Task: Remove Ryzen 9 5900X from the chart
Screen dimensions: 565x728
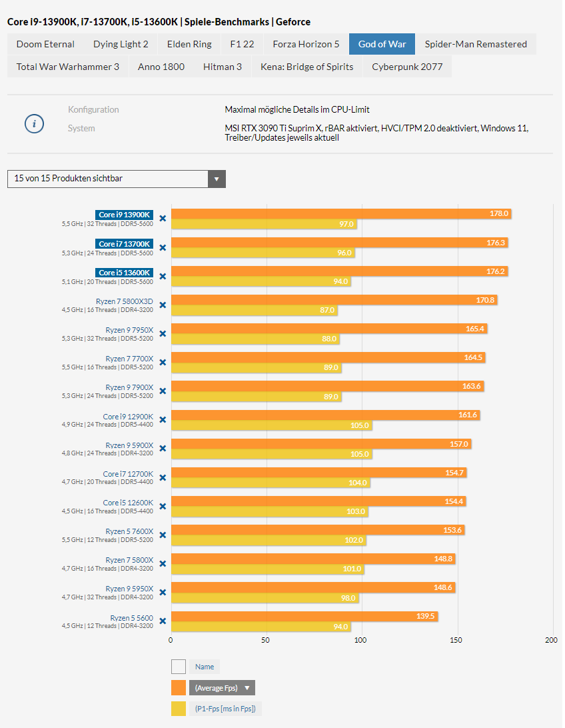Action: (163, 449)
